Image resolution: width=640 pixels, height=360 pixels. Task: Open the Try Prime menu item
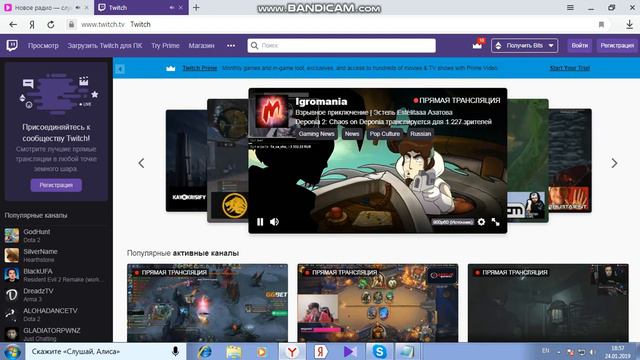pos(165,46)
